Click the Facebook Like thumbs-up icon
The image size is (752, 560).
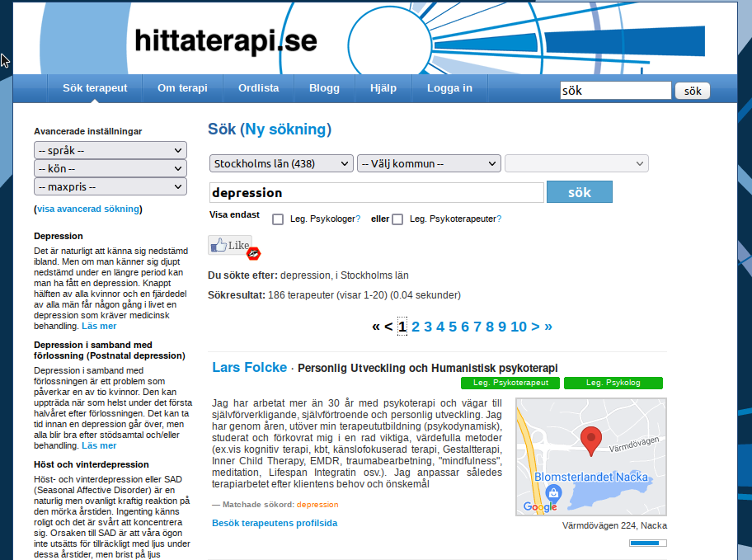coord(219,245)
